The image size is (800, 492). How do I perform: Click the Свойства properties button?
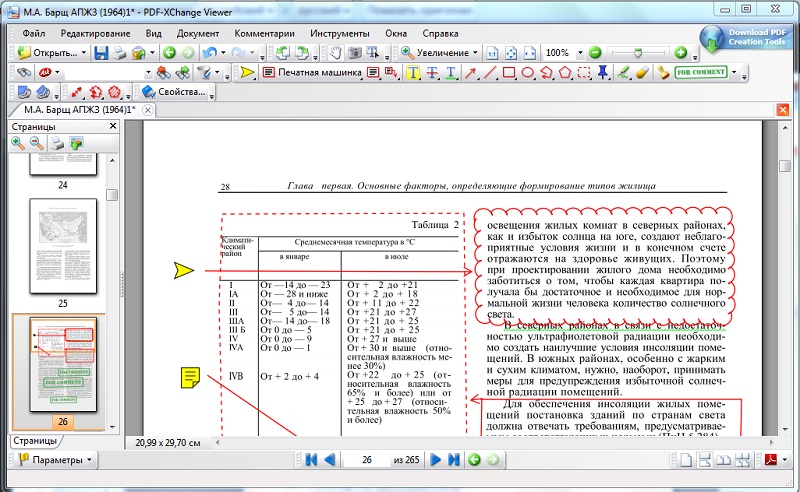point(180,93)
